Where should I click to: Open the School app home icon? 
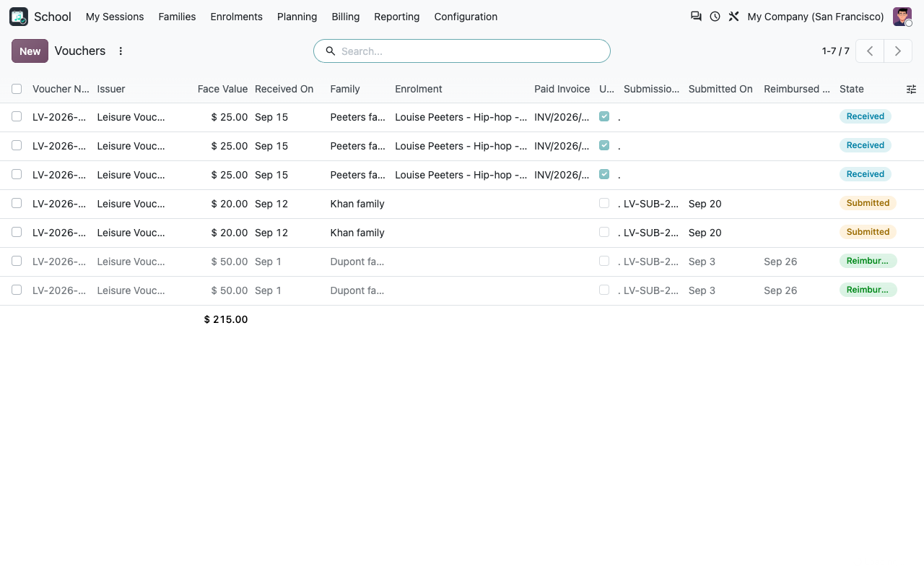(x=19, y=17)
